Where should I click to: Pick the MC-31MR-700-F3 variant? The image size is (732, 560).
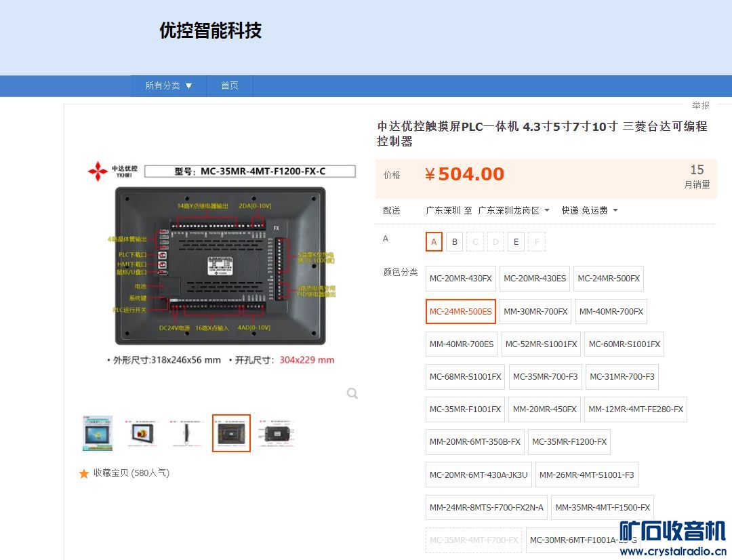(622, 377)
